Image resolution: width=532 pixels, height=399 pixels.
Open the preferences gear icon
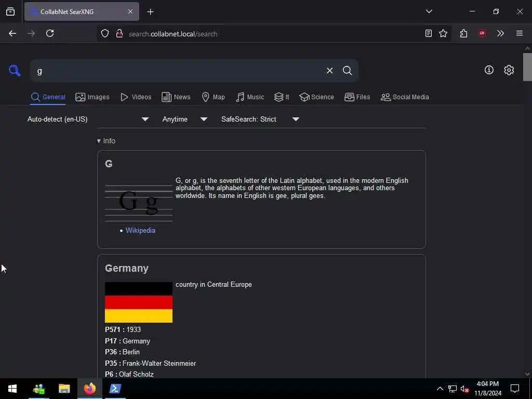(x=509, y=70)
